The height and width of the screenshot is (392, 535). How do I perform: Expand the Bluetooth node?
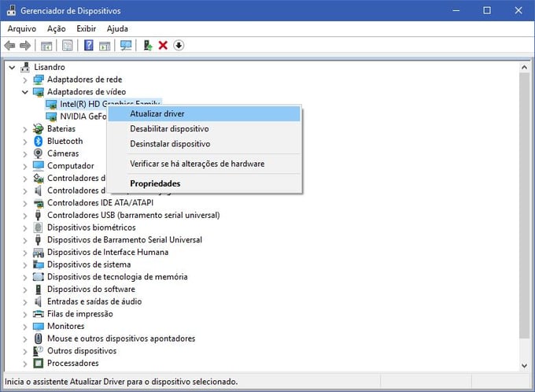pos(25,142)
